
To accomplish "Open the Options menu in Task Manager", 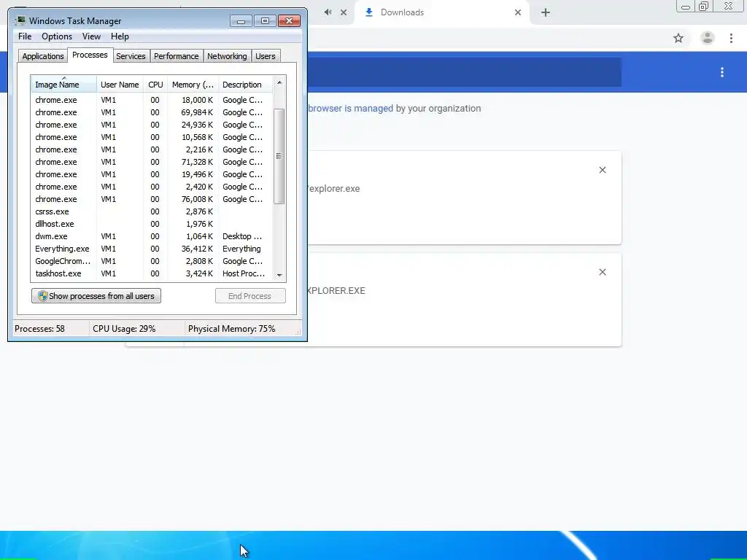I will pyautogui.click(x=57, y=36).
